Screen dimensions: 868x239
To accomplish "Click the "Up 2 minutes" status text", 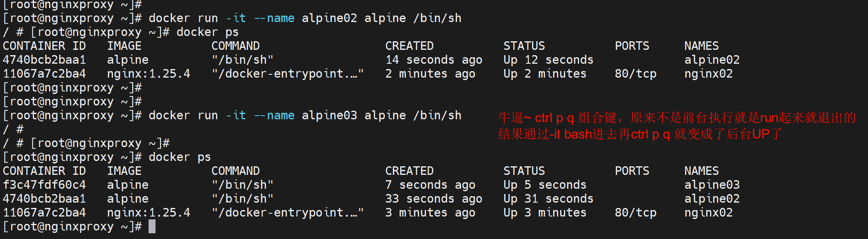I will point(545,74).
